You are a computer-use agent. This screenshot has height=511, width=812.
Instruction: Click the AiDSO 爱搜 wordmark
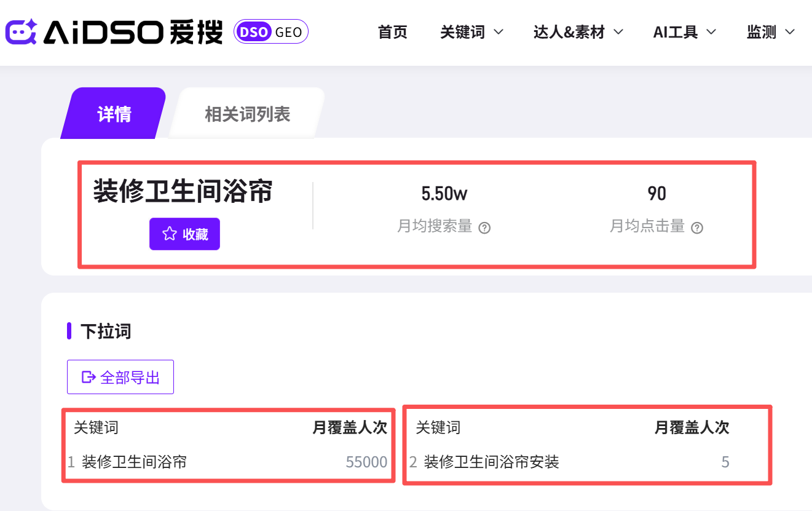point(133,32)
